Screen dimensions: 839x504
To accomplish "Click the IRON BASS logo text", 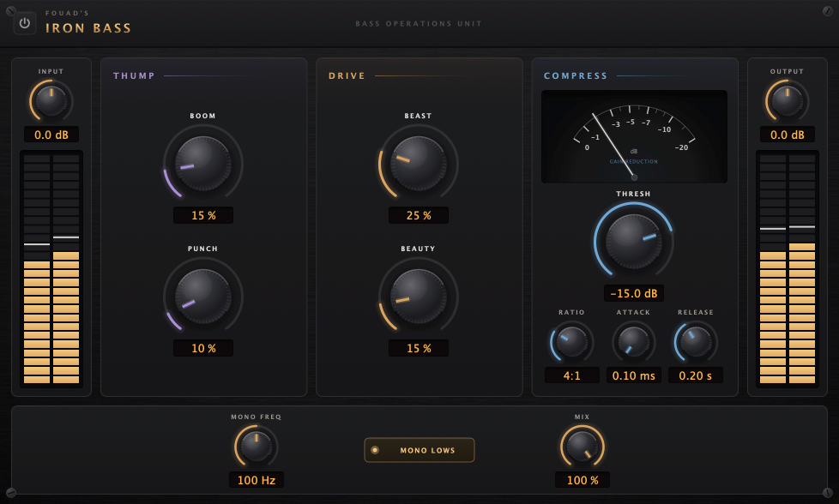I will pos(88,28).
